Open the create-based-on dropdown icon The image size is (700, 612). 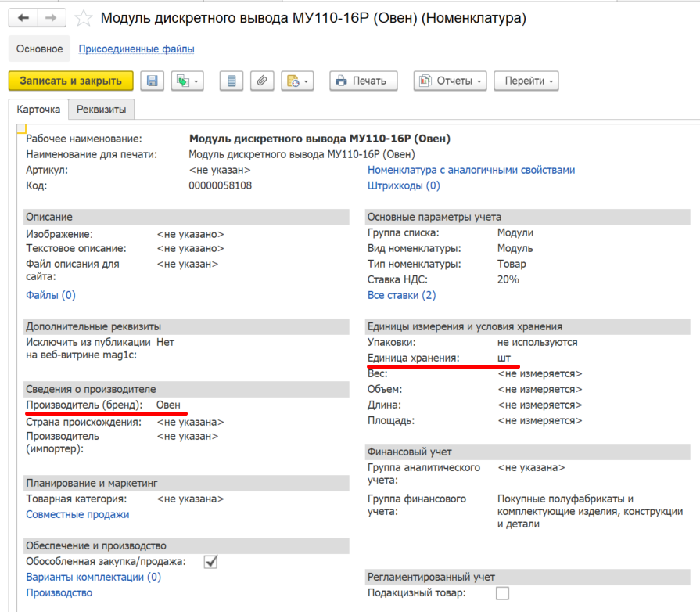coord(188,81)
